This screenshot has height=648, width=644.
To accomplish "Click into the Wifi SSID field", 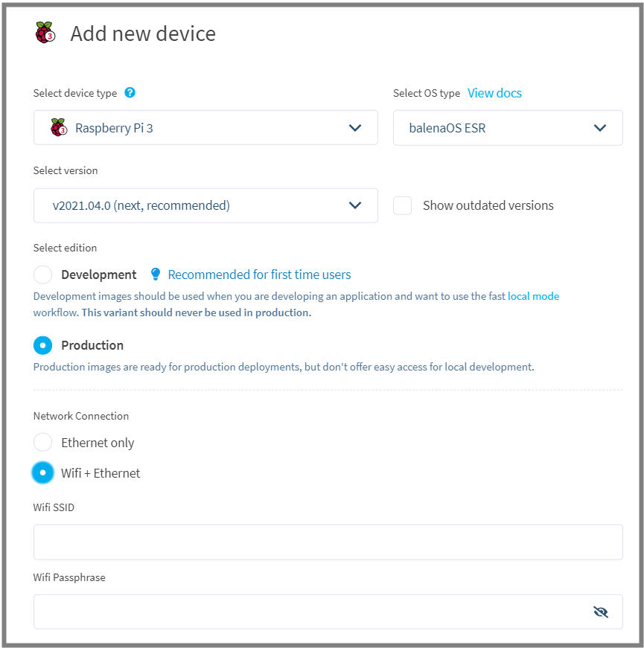I will pos(328,542).
